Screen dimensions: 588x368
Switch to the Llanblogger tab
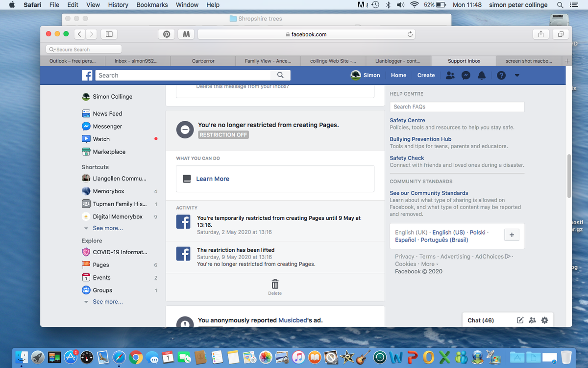click(398, 61)
